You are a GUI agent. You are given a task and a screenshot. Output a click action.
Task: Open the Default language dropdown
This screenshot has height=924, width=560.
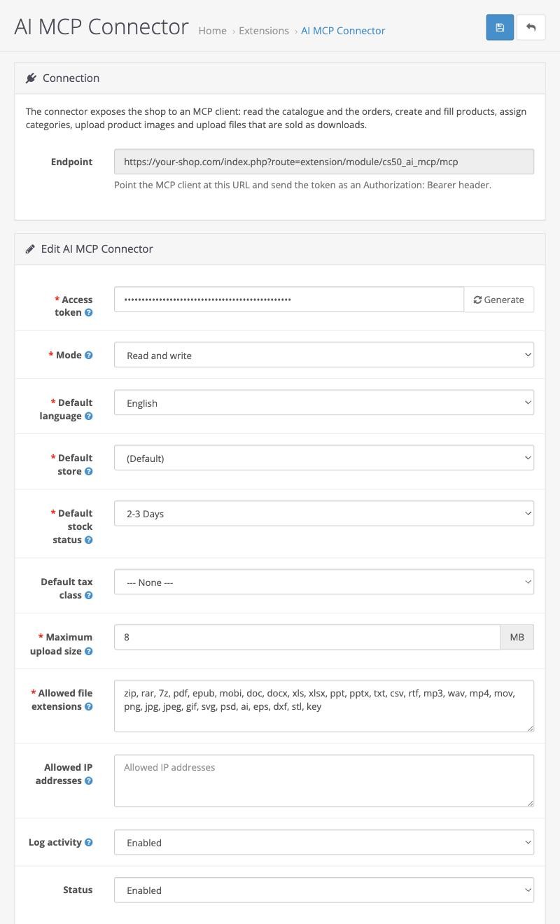tap(324, 402)
